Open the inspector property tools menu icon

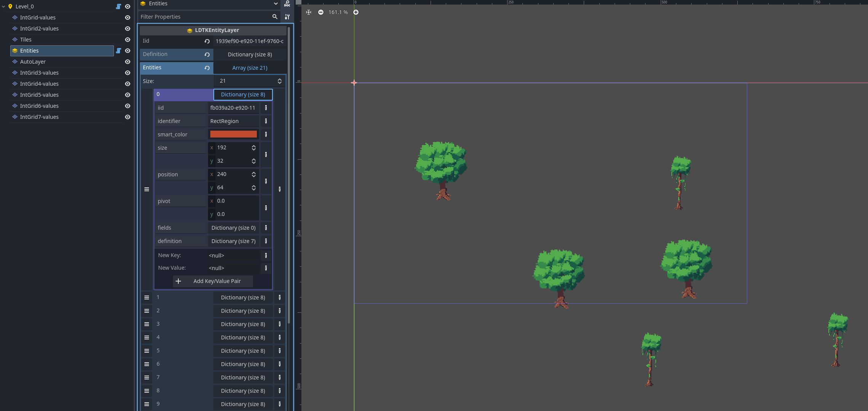pyautogui.click(x=287, y=17)
